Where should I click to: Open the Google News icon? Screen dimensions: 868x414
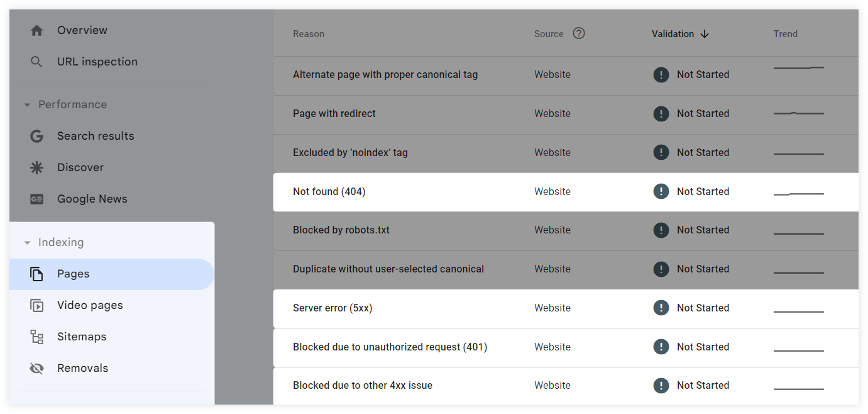(36, 199)
